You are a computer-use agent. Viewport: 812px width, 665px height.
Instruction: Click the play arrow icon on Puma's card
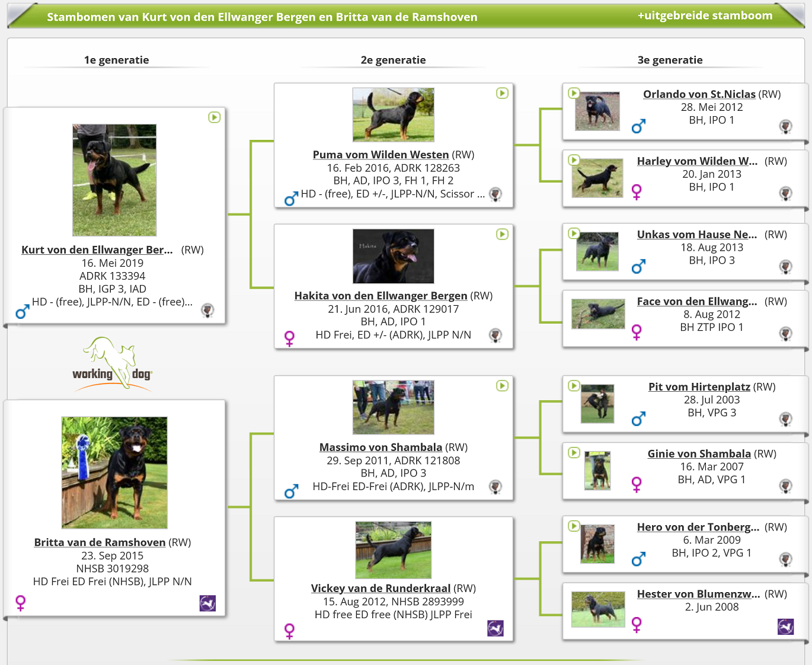502,93
